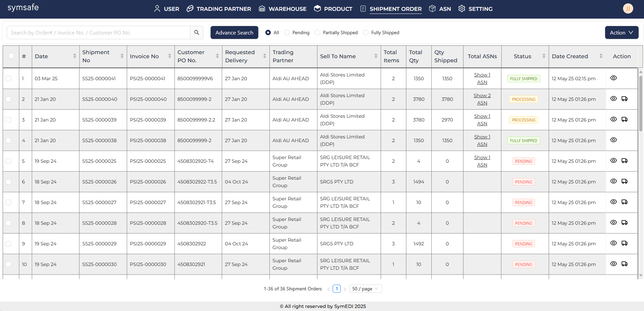Screen dimensions: 644x311
Task: Check the row 5 checkbox
Action: [x=9, y=161]
